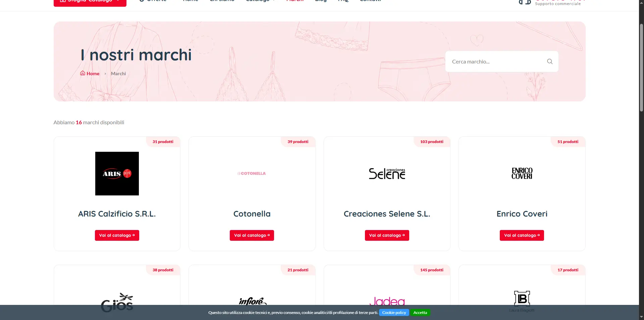Click the page vertical scrollbar thumb
644x320 pixels.
[641, 67]
